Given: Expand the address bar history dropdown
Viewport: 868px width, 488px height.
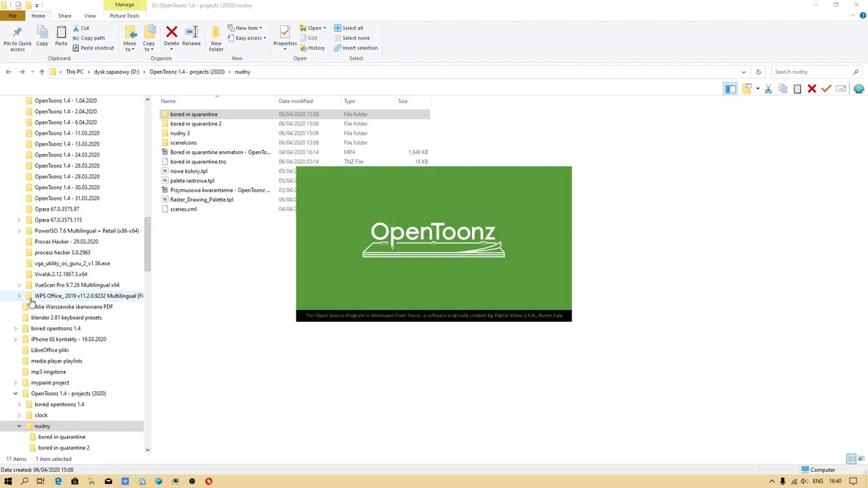Looking at the screenshot, I should coord(743,72).
